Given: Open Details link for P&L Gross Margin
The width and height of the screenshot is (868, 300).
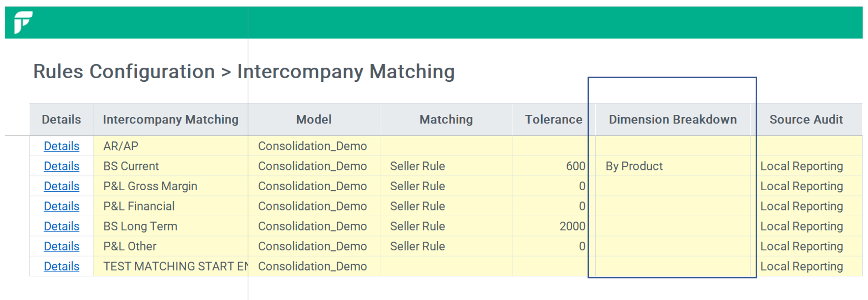Looking at the screenshot, I should (x=61, y=186).
